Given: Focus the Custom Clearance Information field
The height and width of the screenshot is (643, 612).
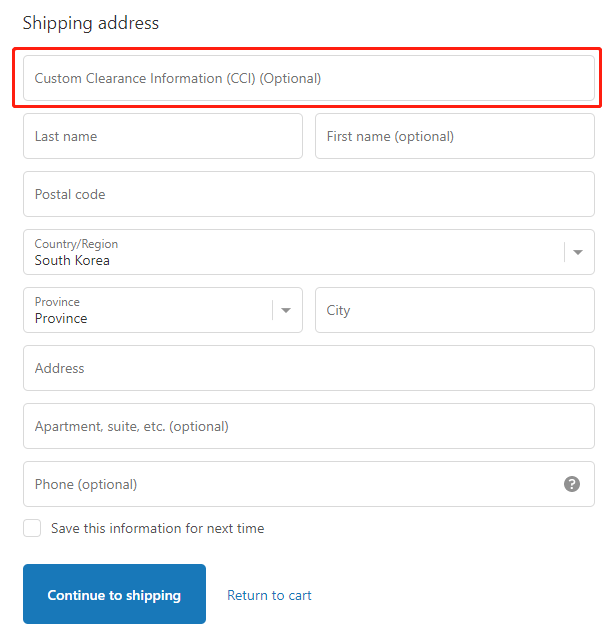Looking at the screenshot, I should point(309,78).
